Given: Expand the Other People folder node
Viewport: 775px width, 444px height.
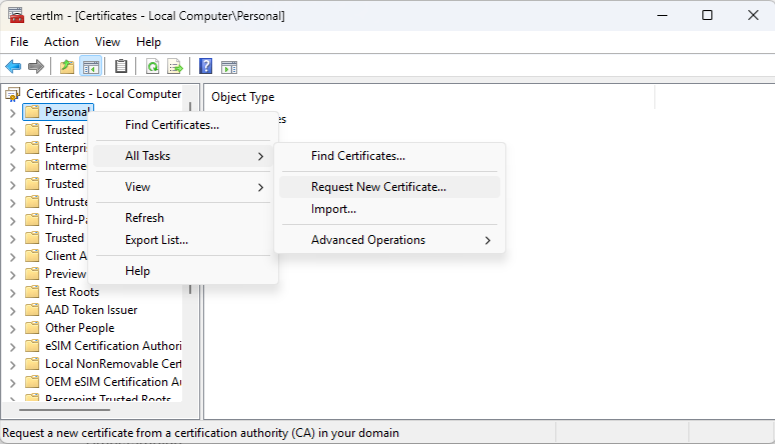Looking at the screenshot, I should [x=12, y=328].
